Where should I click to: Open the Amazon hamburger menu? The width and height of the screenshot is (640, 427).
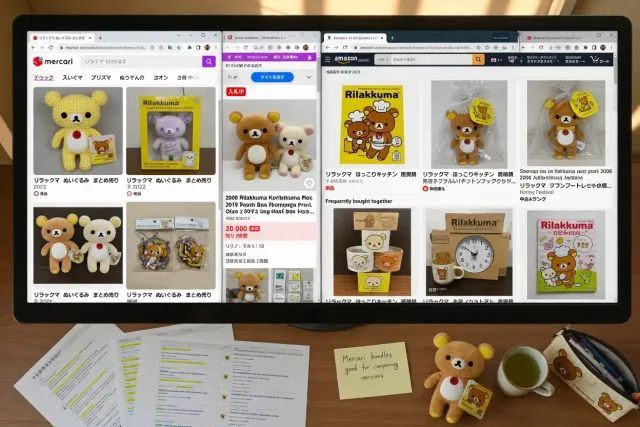[327, 60]
